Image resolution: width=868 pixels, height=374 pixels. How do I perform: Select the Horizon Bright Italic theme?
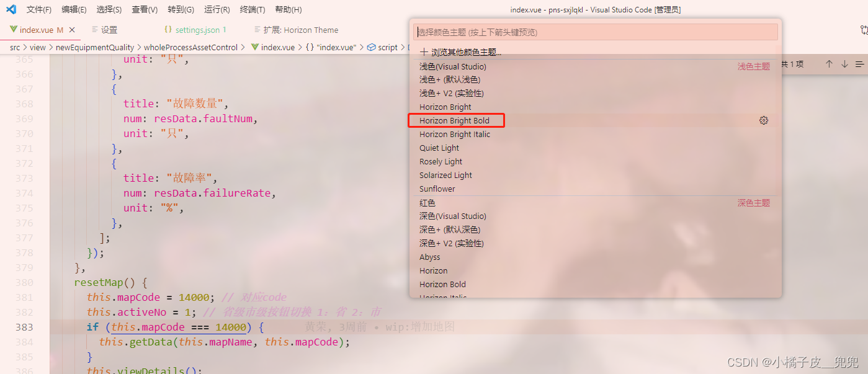[x=596, y=134]
